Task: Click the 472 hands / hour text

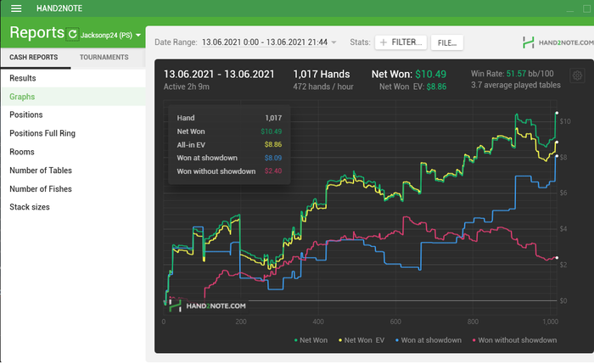Action: (x=323, y=87)
